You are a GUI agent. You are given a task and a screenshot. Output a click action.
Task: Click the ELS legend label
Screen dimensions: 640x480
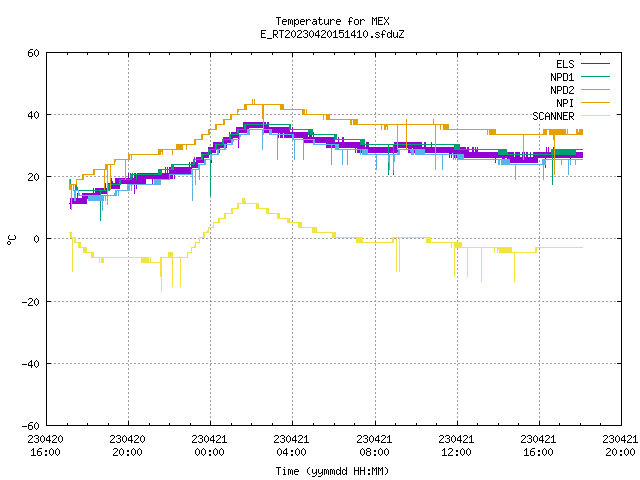click(x=565, y=64)
